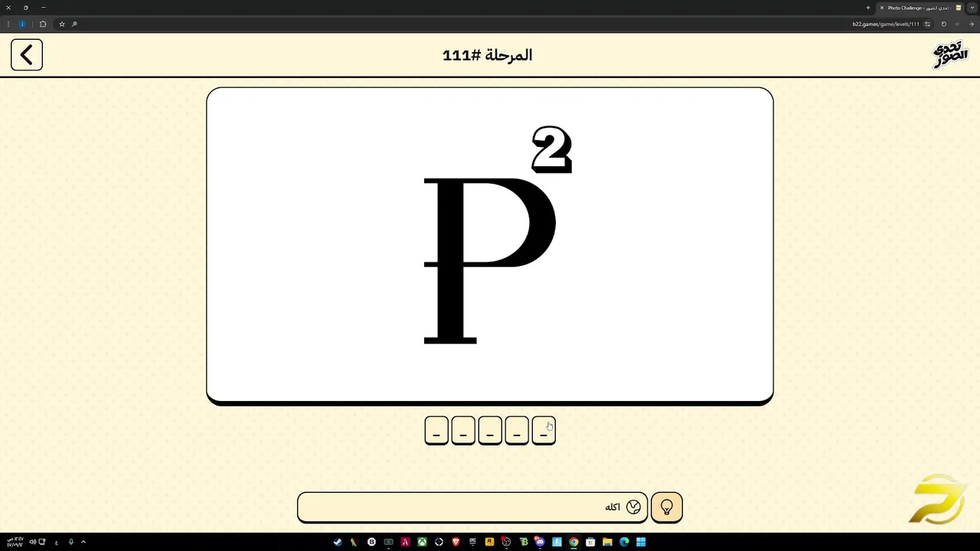Reload the page
Image resolution: width=980 pixels, height=551 pixels.
(944, 24)
